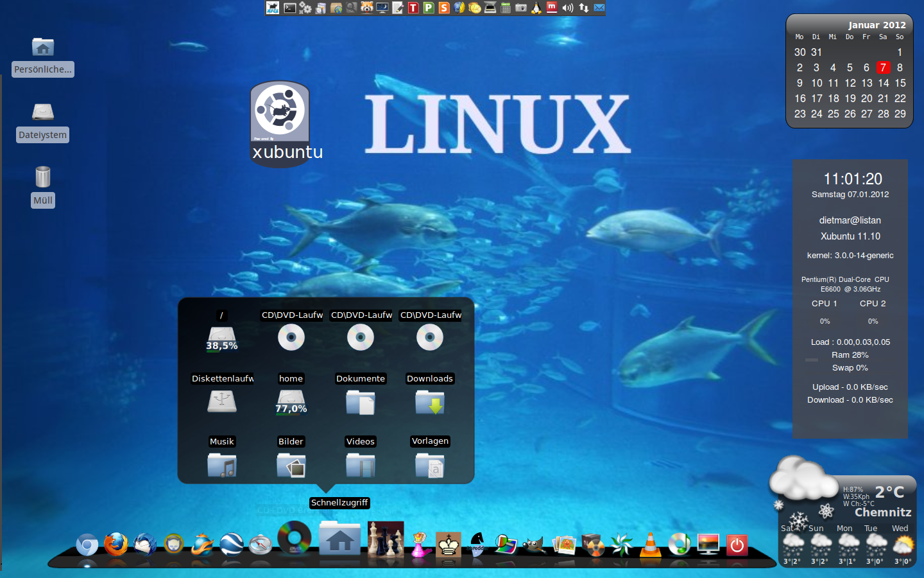
Task: Launch Chromium from the dock
Action: (87, 545)
